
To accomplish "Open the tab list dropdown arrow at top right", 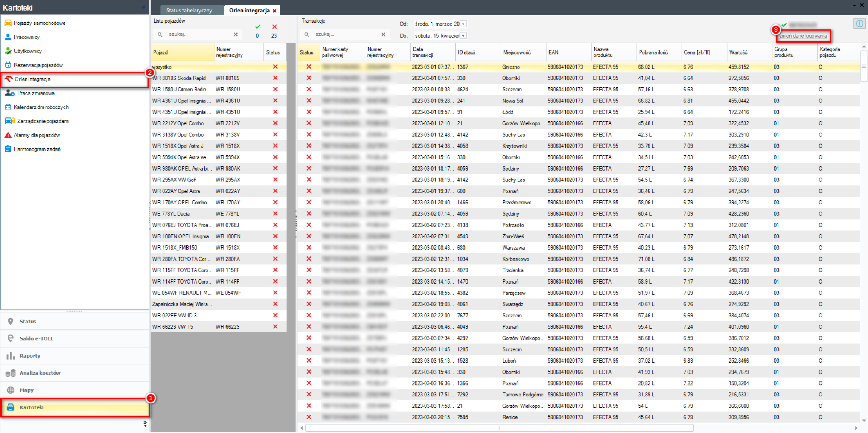I will 854,5.
